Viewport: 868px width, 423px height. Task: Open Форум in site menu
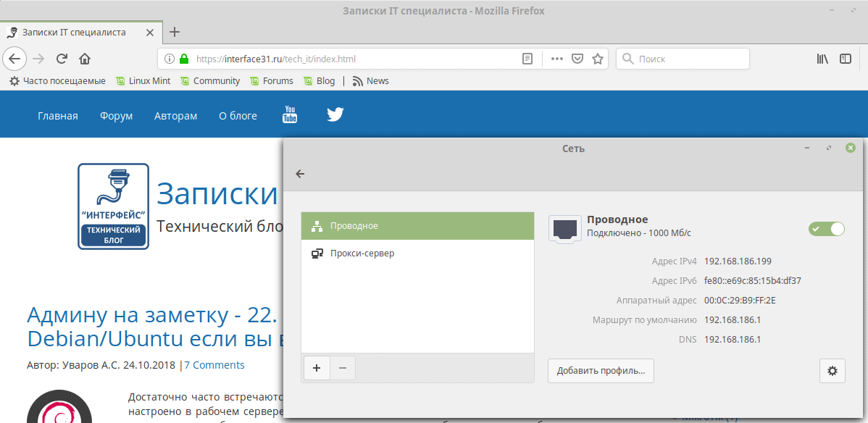click(116, 116)
